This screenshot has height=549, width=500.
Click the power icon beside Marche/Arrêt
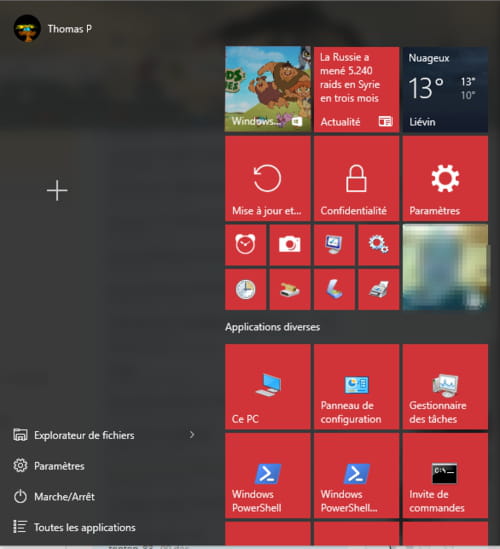coord(20,496)
